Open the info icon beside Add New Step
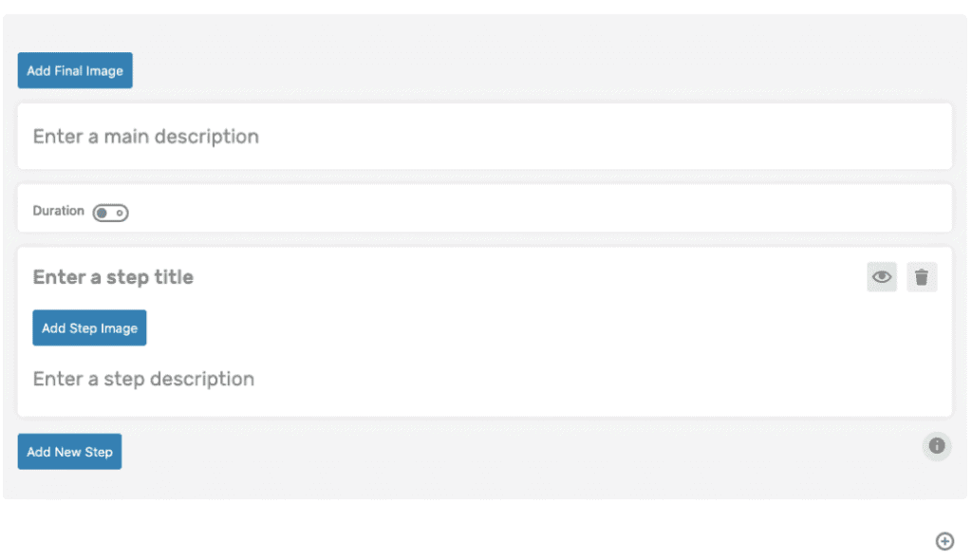The height and width of the screenshot is (560, 972). 937,445
